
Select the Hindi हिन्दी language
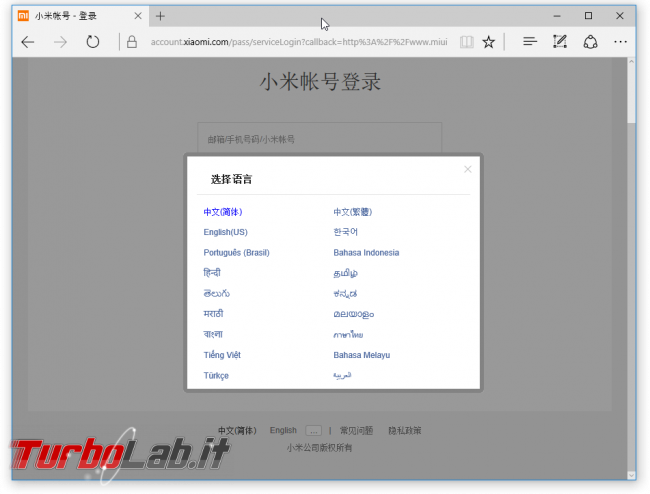[212, 273]
